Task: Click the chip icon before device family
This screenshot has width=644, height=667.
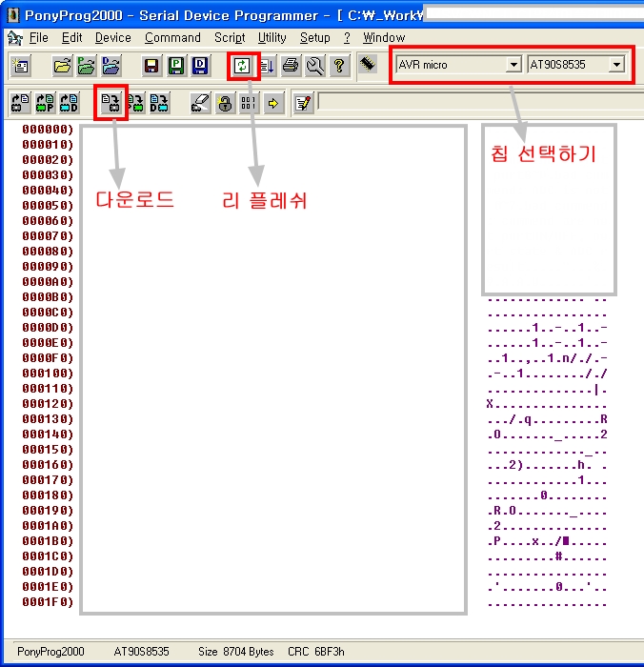Action: pos(368,64)
